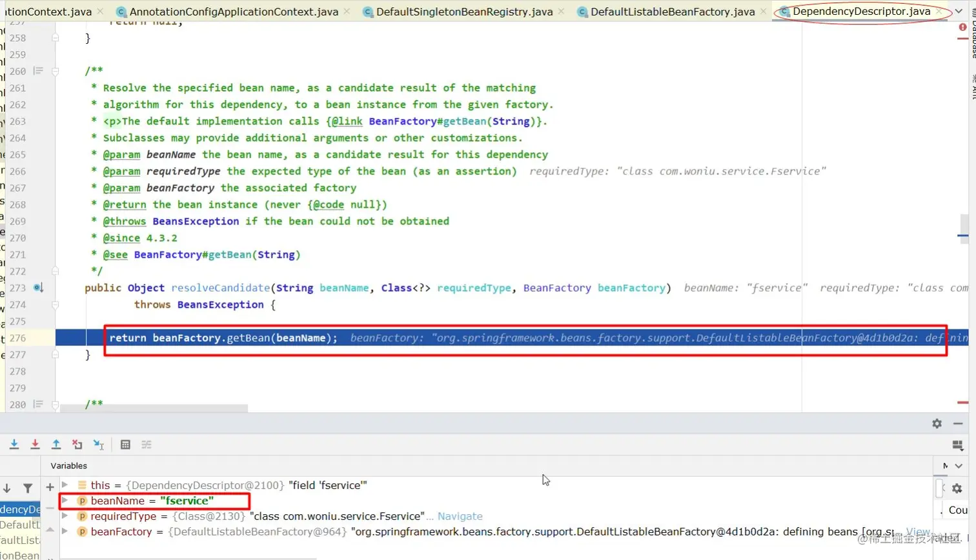Viewport: 976px width, 560px height.
Task: Click the Variables panel header
Action: (x=68, y=466)
